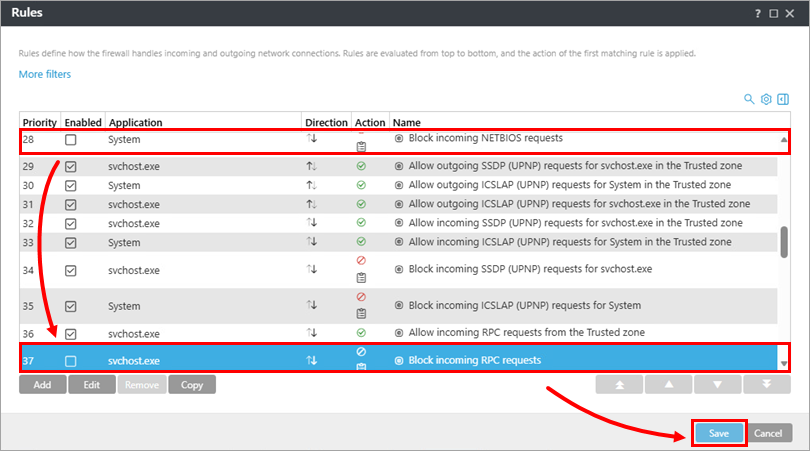Click the Save button
This screenshot has width=810, height=451.
click(x=719, y=433)
